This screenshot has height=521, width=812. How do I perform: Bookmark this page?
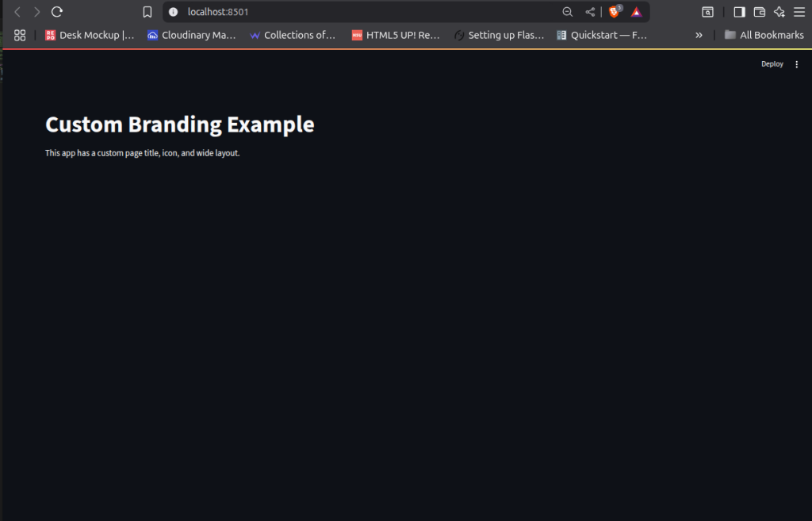[147, 12]
